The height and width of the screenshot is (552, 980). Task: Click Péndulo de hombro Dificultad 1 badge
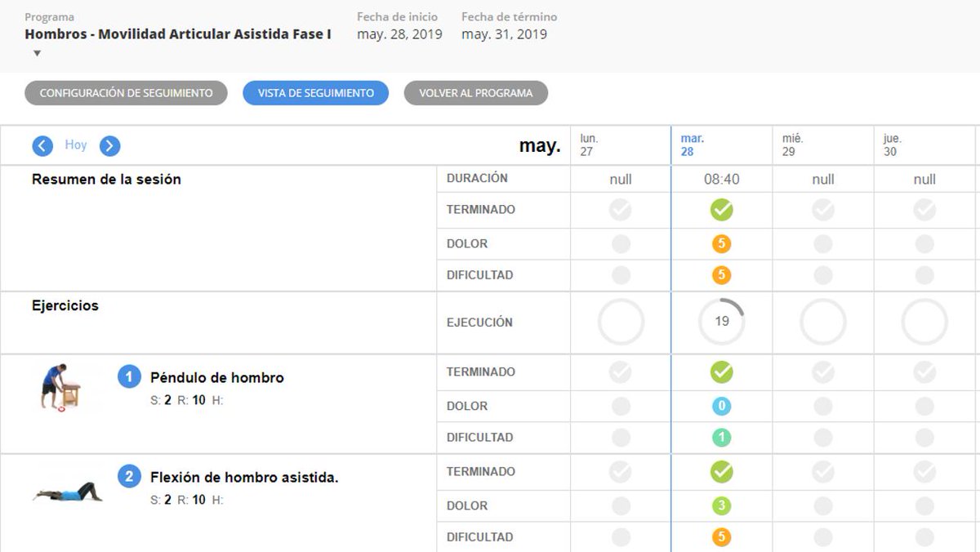[x=722, y=438]
